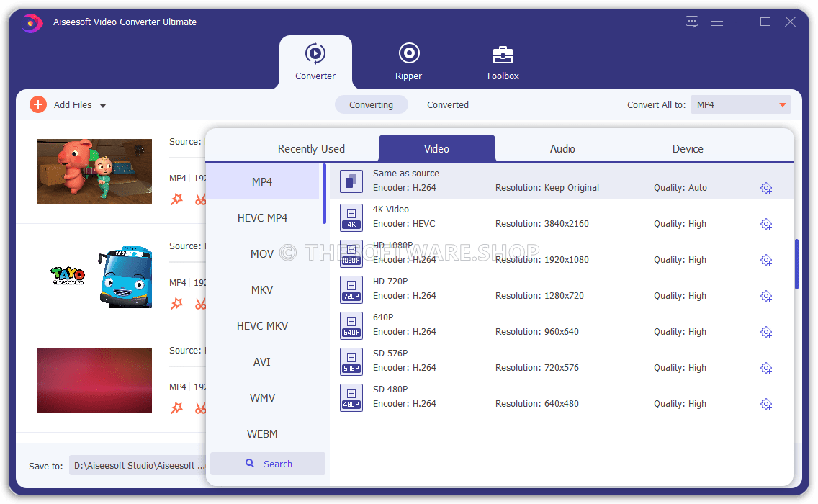The height and width of the screenshot is (504, 818).
Task: Click edit star icon for Tayo video
Action: [x=177, y=303]
